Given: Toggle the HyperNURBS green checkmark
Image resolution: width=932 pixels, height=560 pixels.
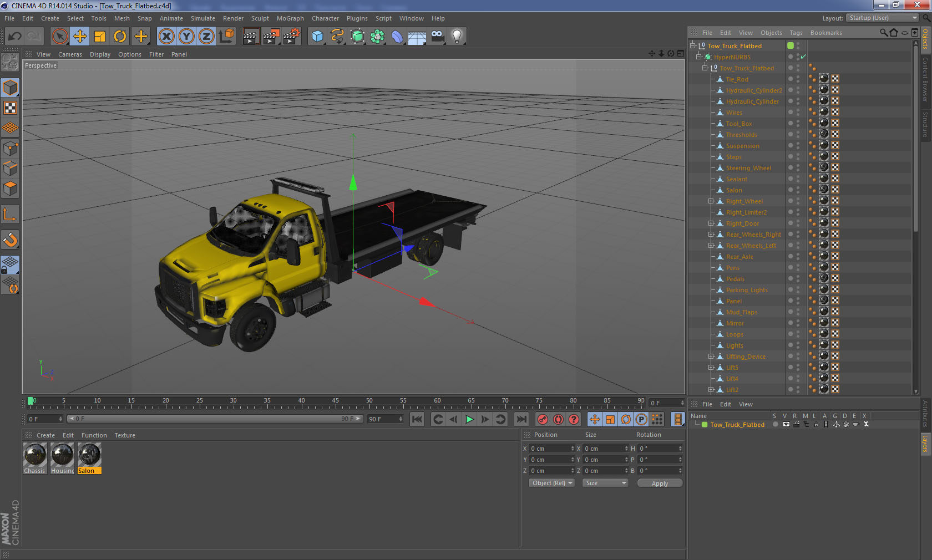Looking at the screenshot, I should click(803, 57).
